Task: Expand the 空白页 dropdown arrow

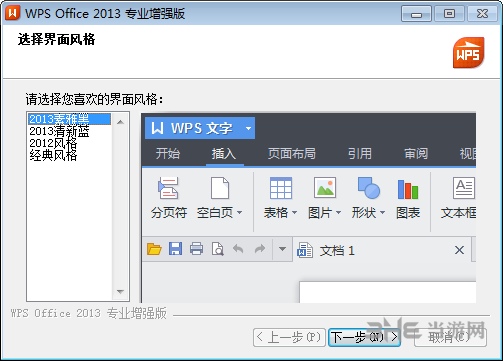Action: pyautogui.click(x=239, y=212)
